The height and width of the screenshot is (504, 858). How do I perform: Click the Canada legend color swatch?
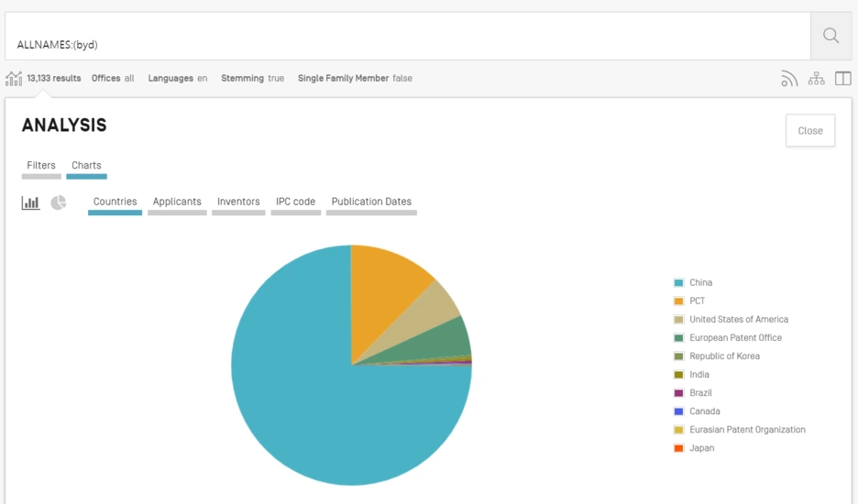[x=678, y=411]
